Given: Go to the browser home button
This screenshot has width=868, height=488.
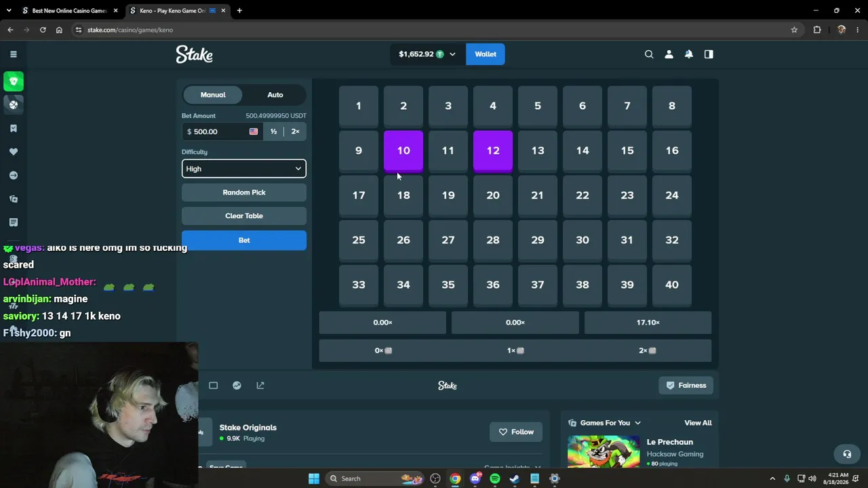Looking at the screenshot, I should 59,30.
